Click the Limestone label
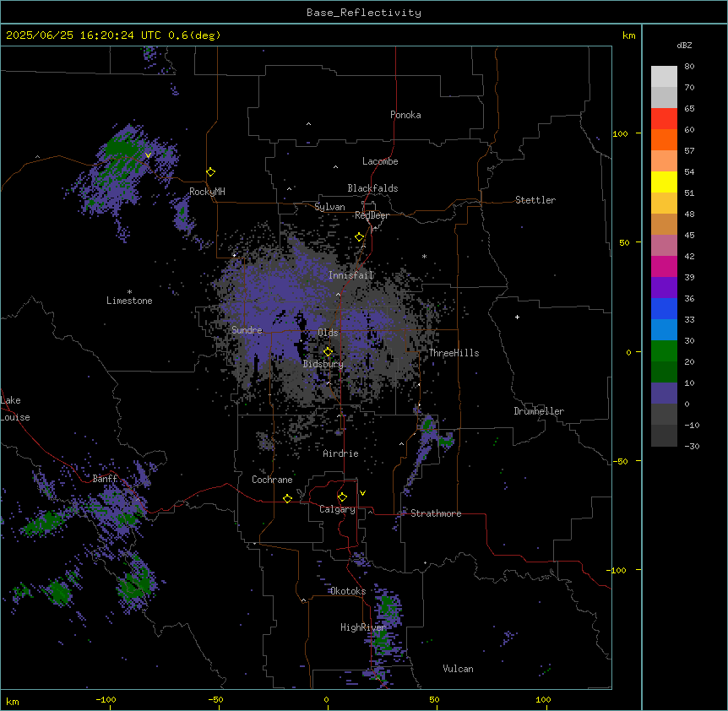Screen dimensions: 728x711 coord(129,301)
